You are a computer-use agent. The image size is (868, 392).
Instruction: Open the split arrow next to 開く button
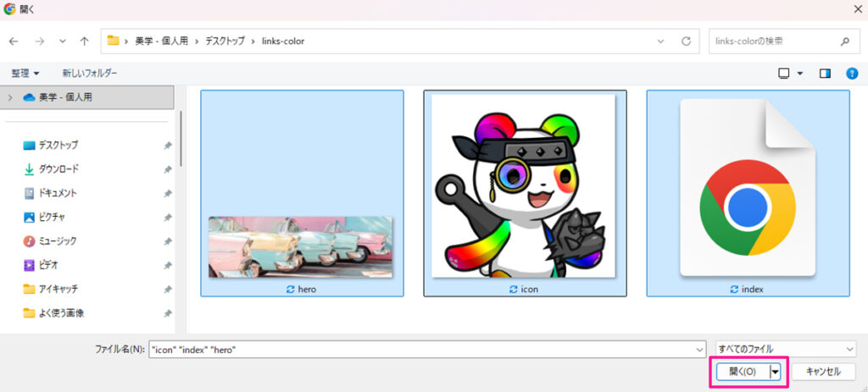point(775,372)
